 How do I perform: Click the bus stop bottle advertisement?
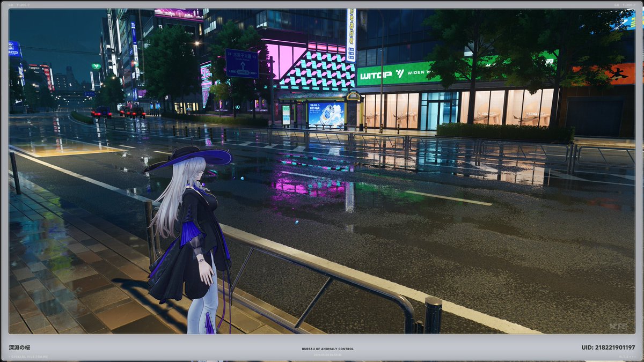pos(326,115)
